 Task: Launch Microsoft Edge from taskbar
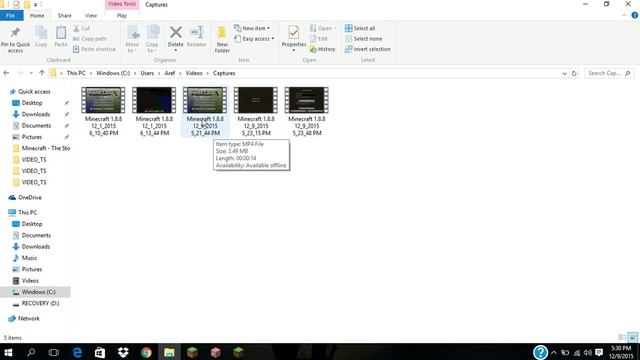tap(77, 352)
